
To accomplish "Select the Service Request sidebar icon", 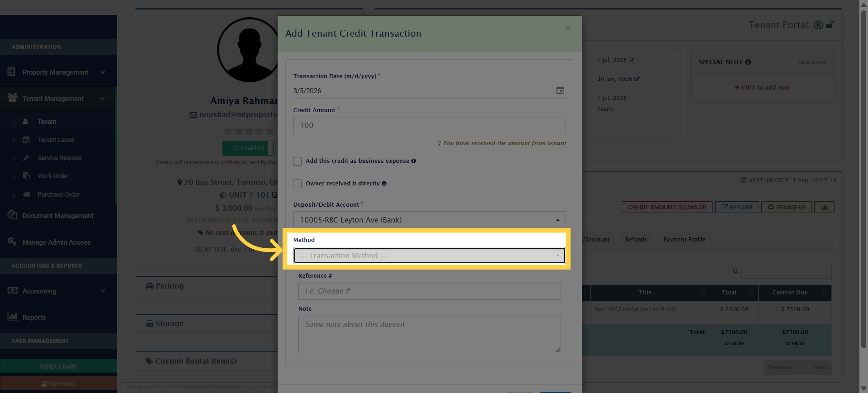I will click(27, 158).
